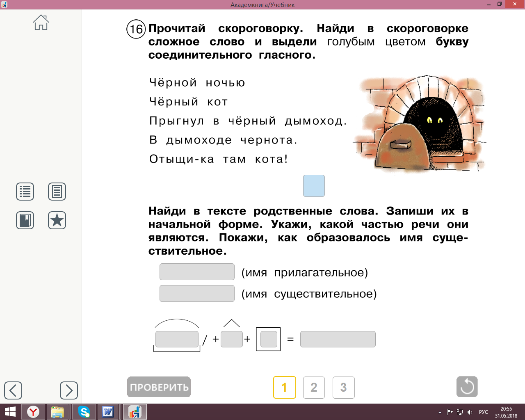Click the suffix input box under caret

click(232, 339)
